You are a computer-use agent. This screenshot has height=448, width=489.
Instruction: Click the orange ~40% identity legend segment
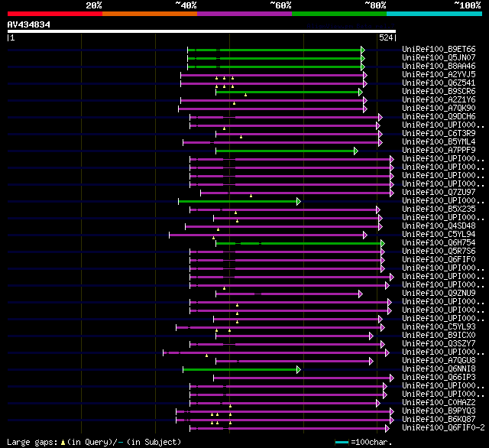[150, 14]
